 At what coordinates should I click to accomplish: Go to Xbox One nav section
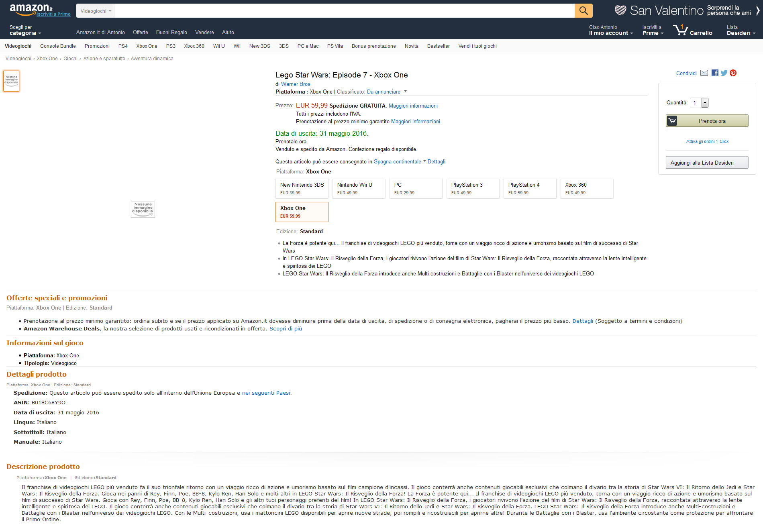coord(147,46)
